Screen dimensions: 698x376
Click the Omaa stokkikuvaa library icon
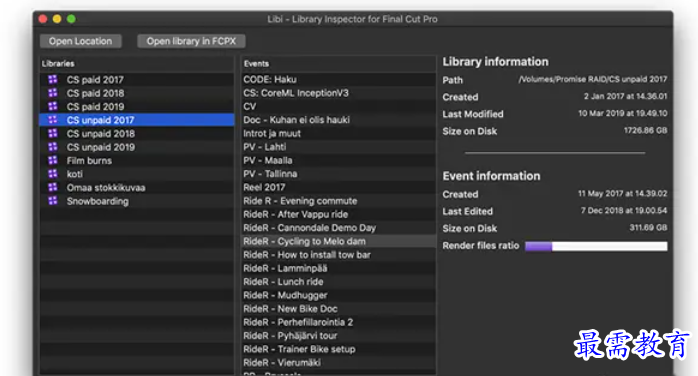(53, 187)
